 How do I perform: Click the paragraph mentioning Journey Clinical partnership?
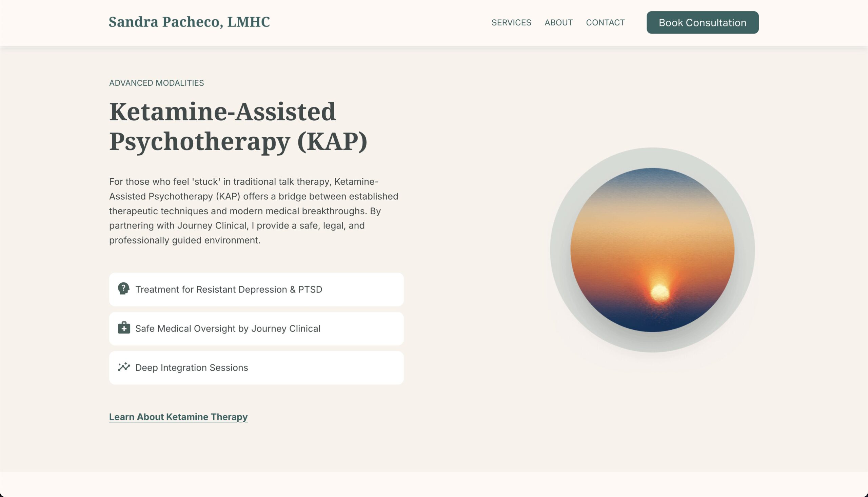tap(253, 211)
